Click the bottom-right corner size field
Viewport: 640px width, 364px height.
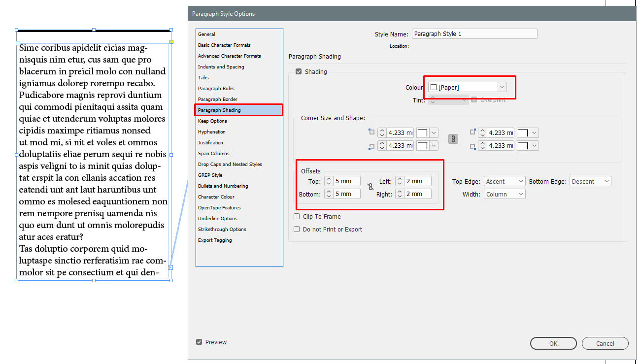[501, 145]
